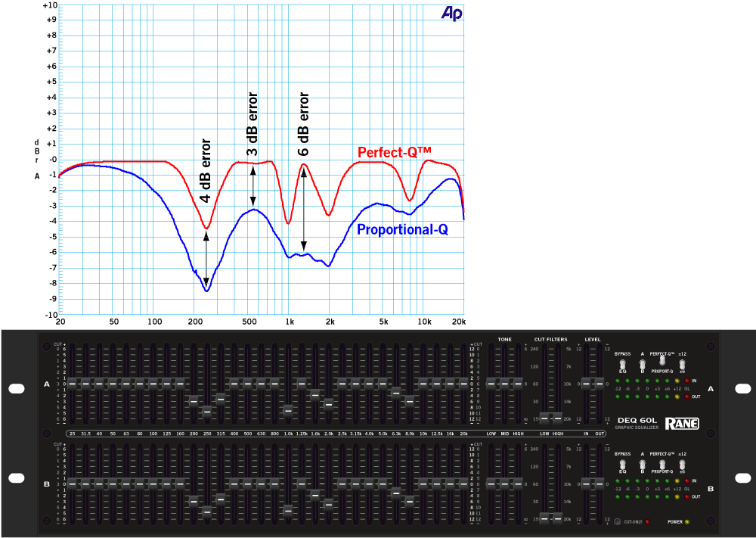Click the red channel A IN overload LED
756x538 pixels.
(687, 381)
